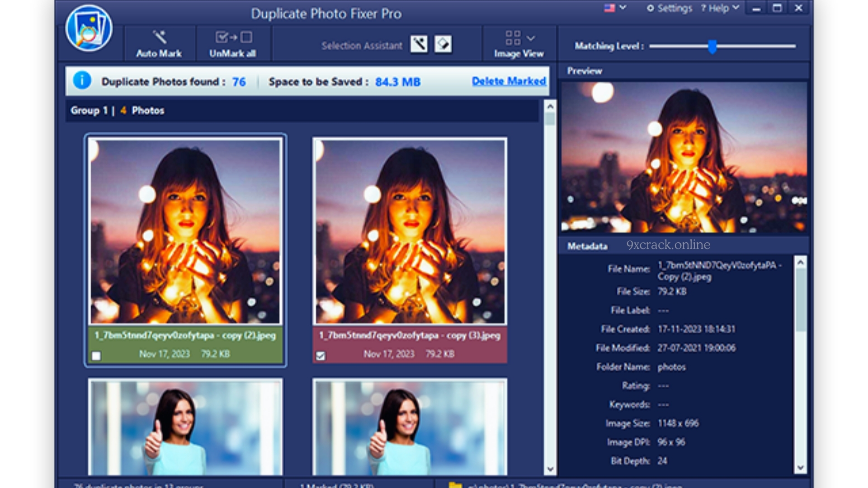Click the Preview panel header
Viewport: 868px width, 488px height.
684,71
